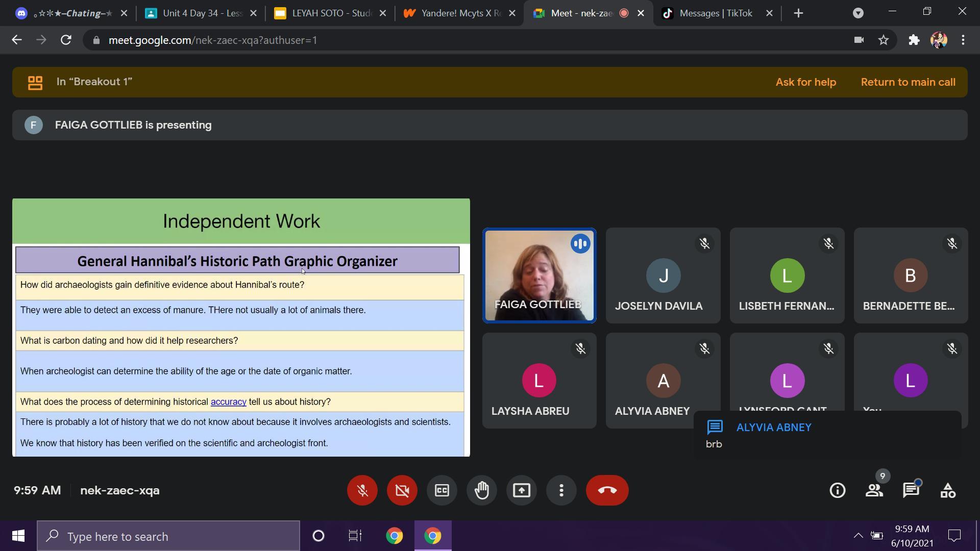Open the More options three-dot menu
Viewport: 980px width, 551px height.
point(561,491)
